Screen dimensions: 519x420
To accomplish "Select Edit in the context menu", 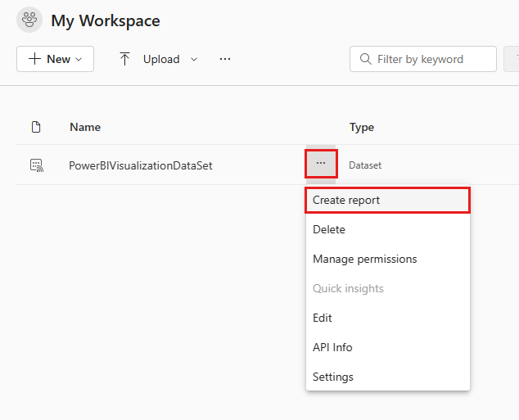I will tap(323, 318).
